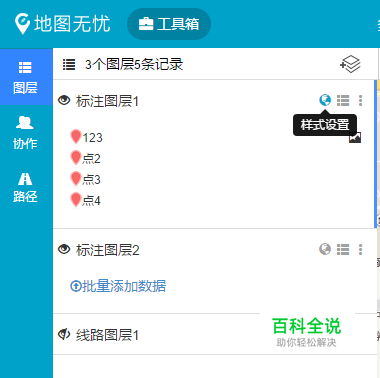Open the data list of 标注图层1
The height and width of the screenshot is (378, 380).
[x=343, y=100]
